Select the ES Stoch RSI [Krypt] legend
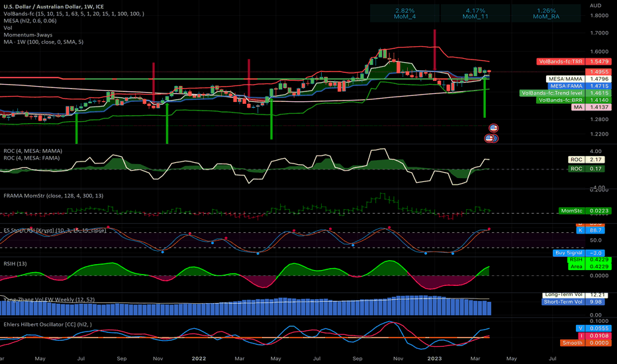Image resolution: width=617 pixels, height=364 pixels. pos(55,230)
